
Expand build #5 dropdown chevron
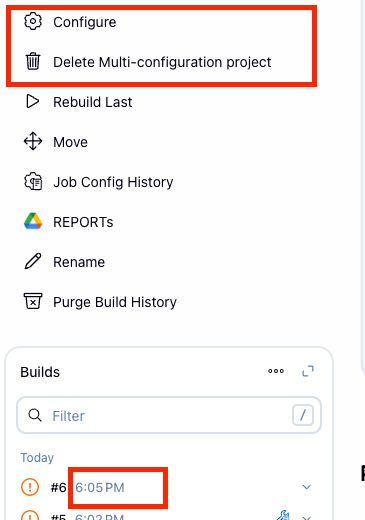tap(306, 517)
